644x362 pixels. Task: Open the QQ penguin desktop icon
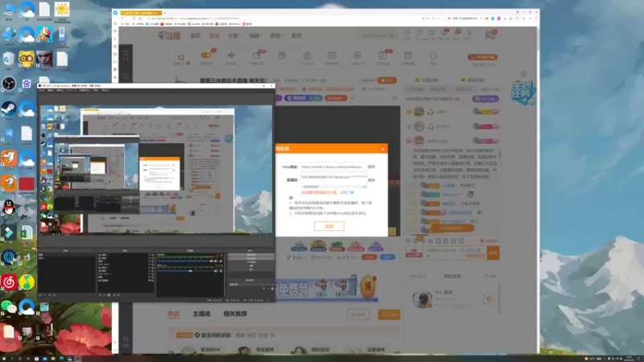[9, 208]
